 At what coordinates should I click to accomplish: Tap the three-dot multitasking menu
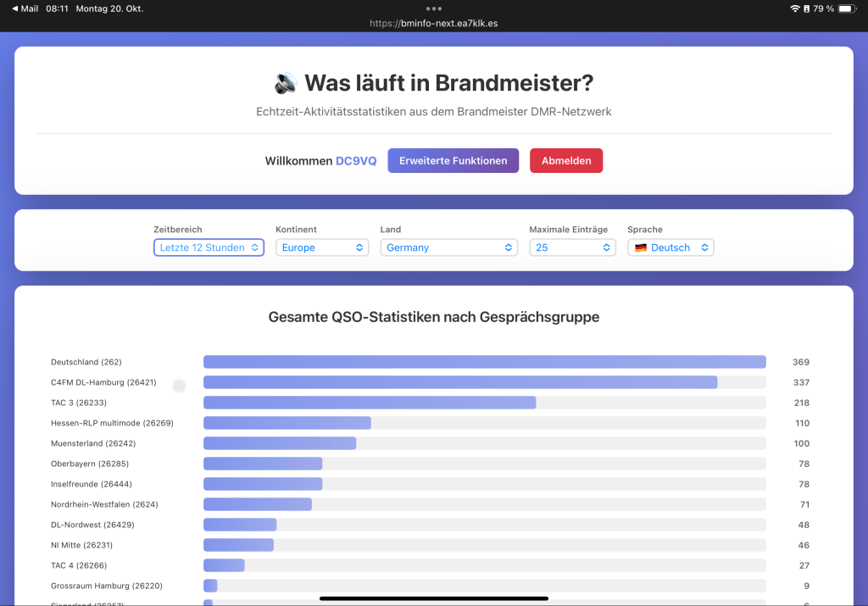pos(434,8)
